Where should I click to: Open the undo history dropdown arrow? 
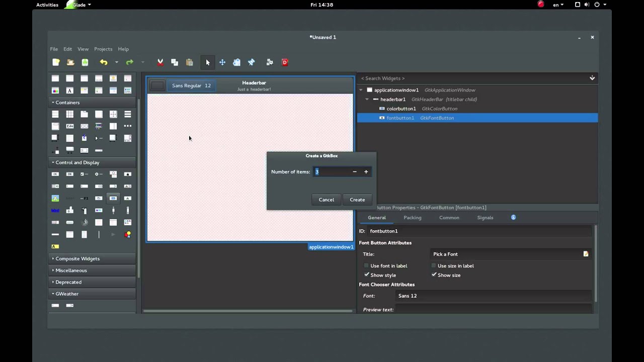(116, 62)
